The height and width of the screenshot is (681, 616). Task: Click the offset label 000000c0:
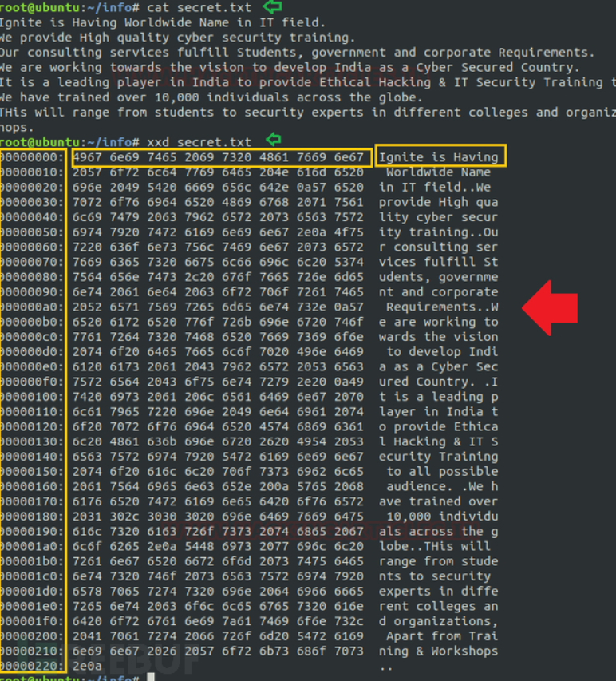(31, 337)
